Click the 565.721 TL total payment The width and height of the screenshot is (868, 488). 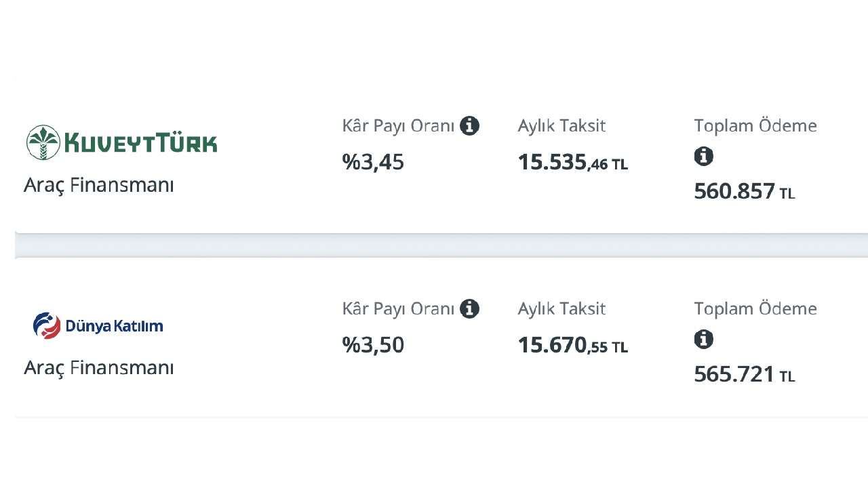745,374
